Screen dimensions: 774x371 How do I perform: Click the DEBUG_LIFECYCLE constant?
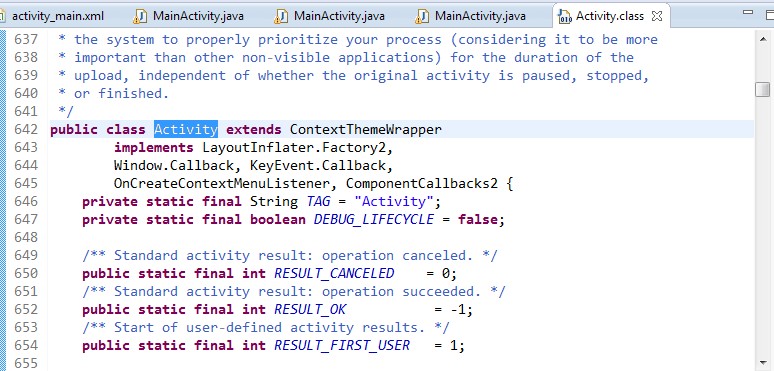pos(374,220)
